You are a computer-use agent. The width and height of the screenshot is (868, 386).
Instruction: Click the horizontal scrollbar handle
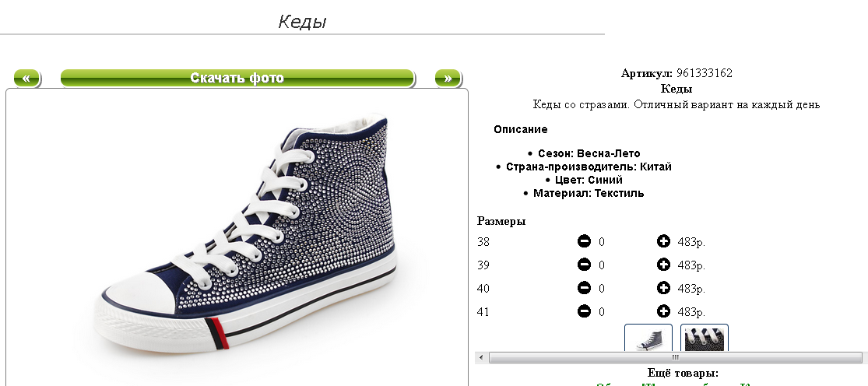(675, 358)
